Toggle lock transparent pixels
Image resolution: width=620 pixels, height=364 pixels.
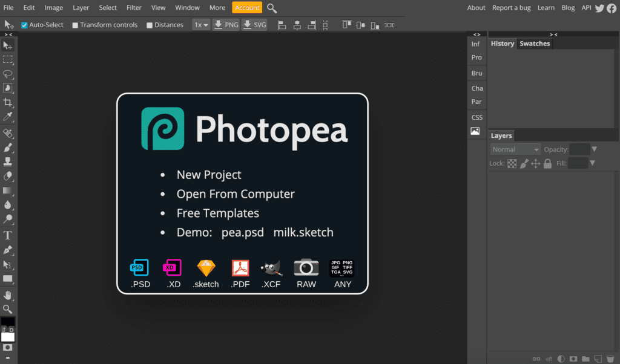tap(512, 163)
